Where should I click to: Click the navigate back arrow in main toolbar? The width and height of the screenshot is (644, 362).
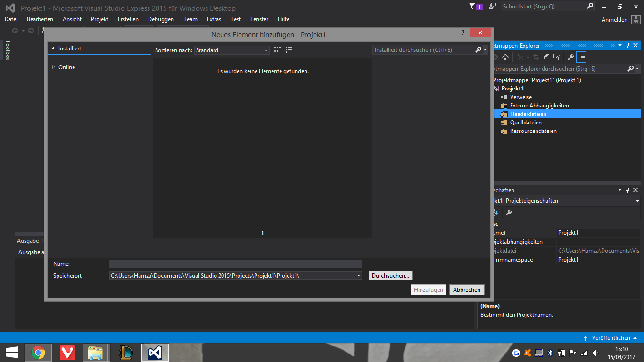15,31
